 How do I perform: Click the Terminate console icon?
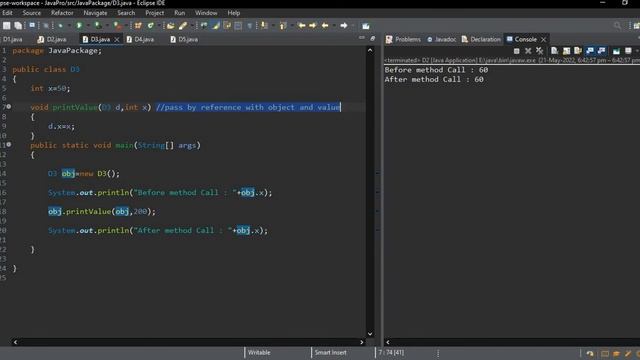[x=516, y=51]
